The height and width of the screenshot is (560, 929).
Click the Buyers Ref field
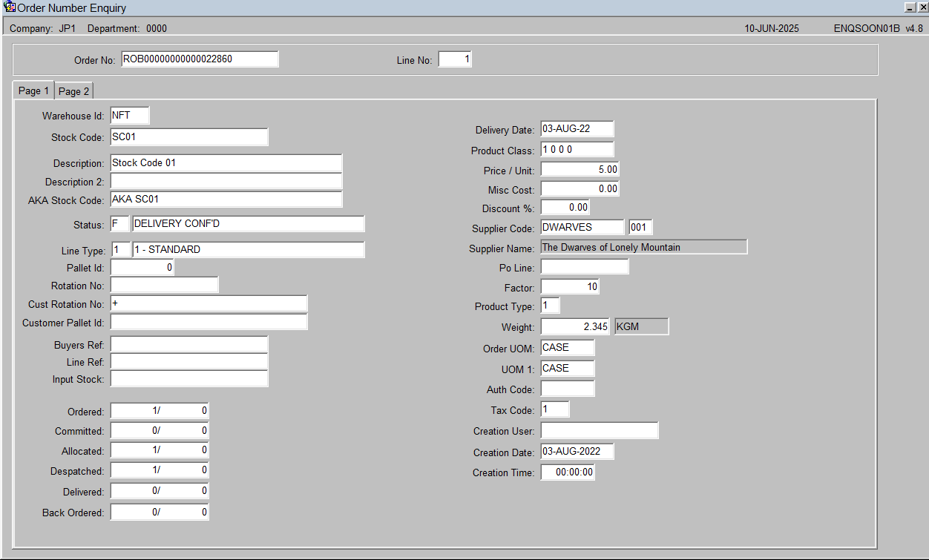click(x=189, y=344)
